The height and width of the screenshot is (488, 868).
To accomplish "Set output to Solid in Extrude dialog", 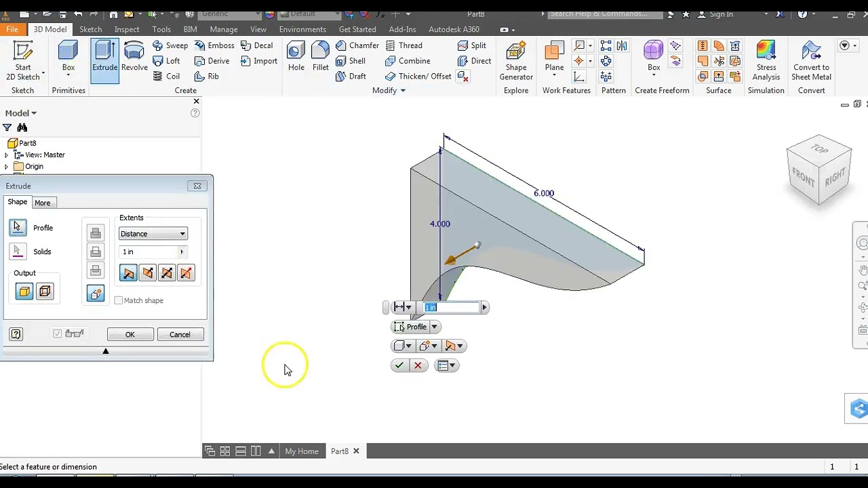I will (x=24, y=291).
